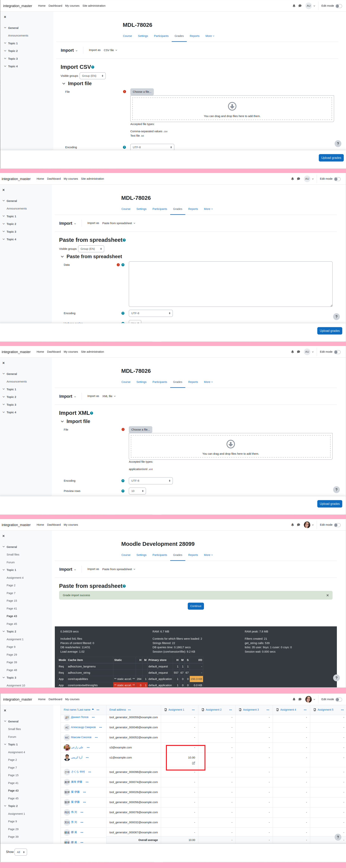The image size is (346, 868).
Task: Click help icon beside Import XML heading
Action: pyautogui.click(x=92, y=413)
